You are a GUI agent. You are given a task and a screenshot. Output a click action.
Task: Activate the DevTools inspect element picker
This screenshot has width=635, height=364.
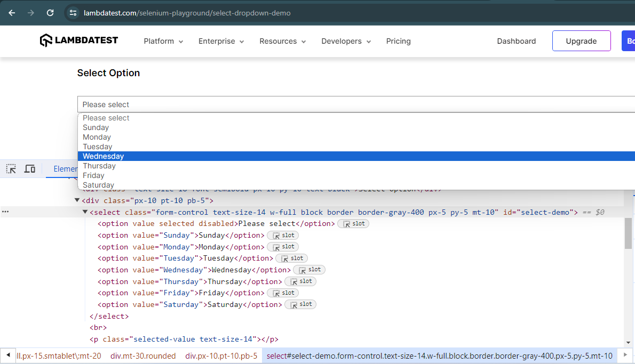[11, 169]
